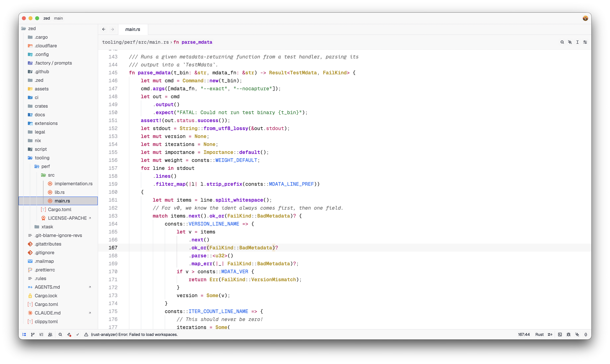Go forward with the right arrow
The width and height of the screenshot is (610, 364).
[112, 29]
